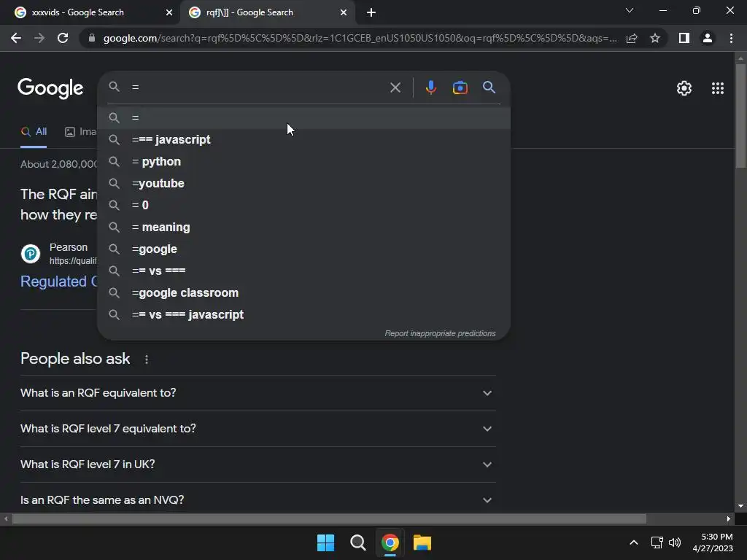This screenshot has width=747, height=560.
Task: Open network status tray icon
Action: point(657,542)
